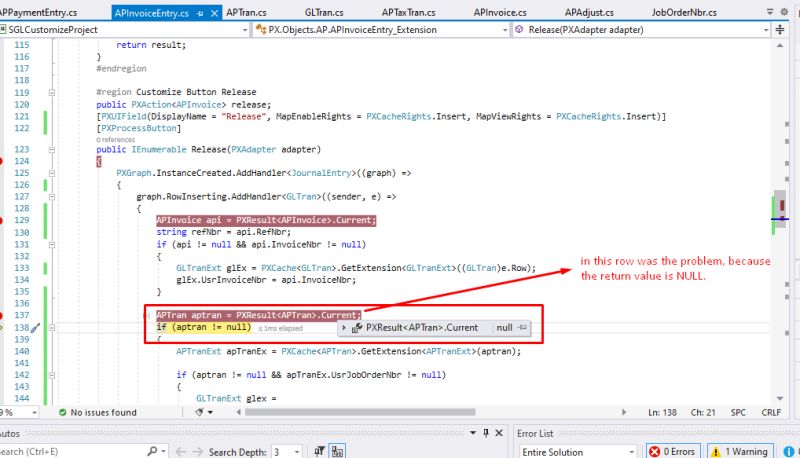800x458 pixels.
Task: Click the '≤ 1ms elapsed' PerfTip
Action: pyautogui.click(x=281, y=328)
